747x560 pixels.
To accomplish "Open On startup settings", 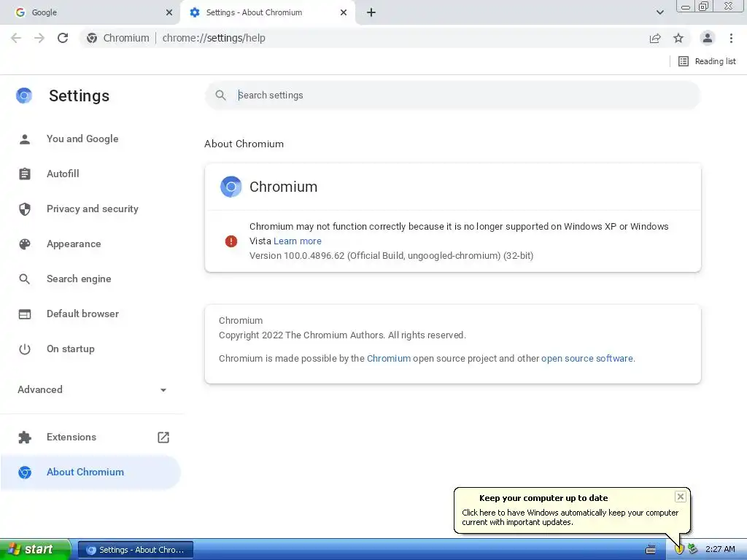I will click(90, 349).
